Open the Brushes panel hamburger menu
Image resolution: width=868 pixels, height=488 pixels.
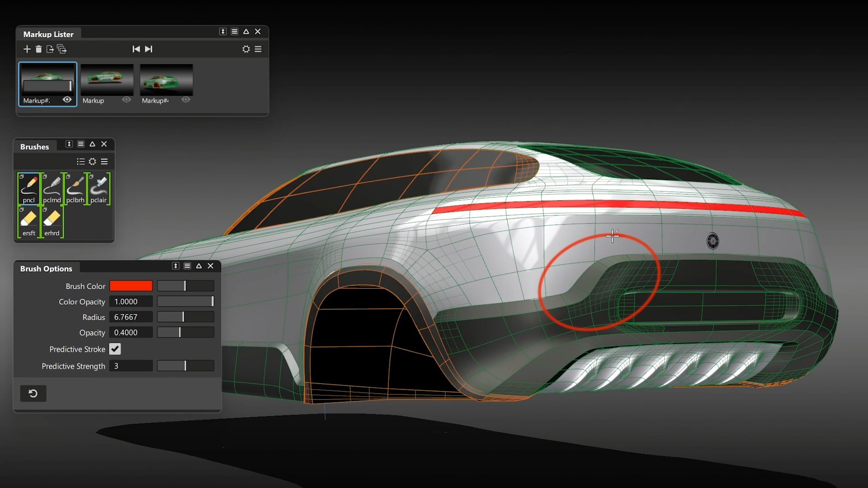104,161
